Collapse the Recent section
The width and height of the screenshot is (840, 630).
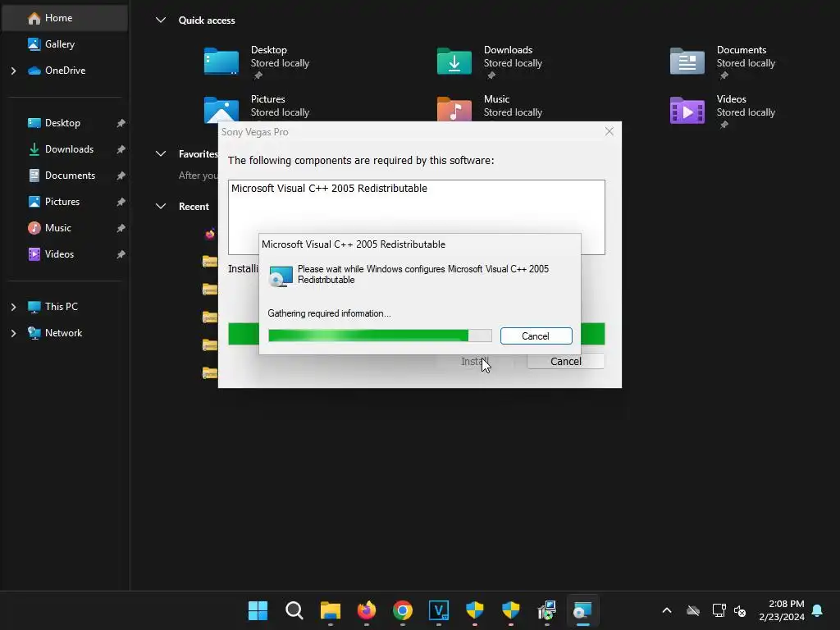pos(160,207)
